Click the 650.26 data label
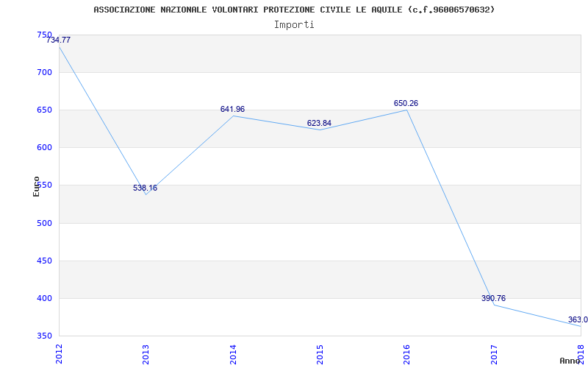 tap(406, 103)
